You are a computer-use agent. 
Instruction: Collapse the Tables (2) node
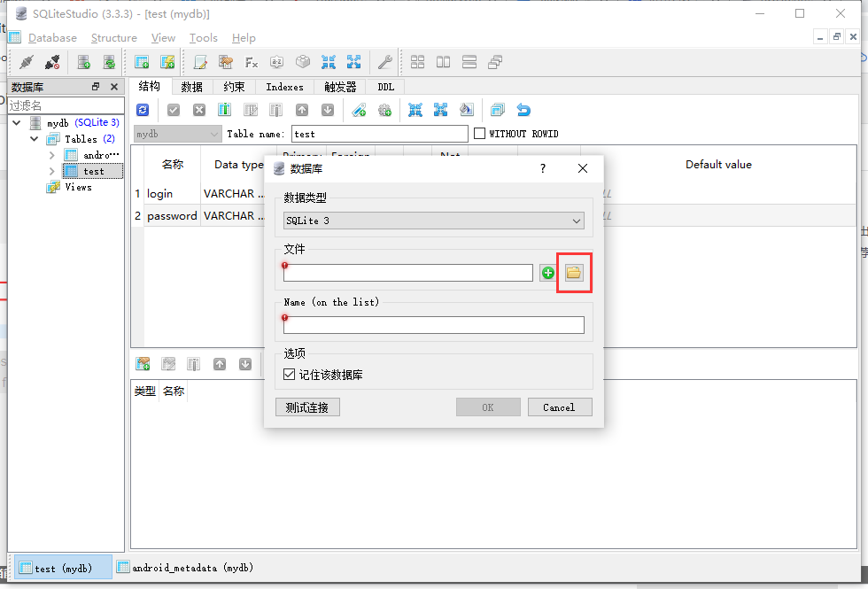click(x=35, y=138)
